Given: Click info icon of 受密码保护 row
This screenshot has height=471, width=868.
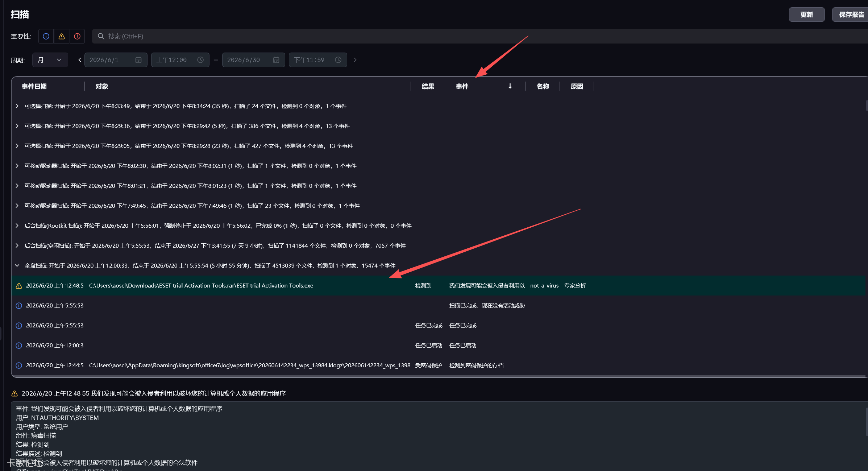Looking at the screenshot, I should coord(19,365).
